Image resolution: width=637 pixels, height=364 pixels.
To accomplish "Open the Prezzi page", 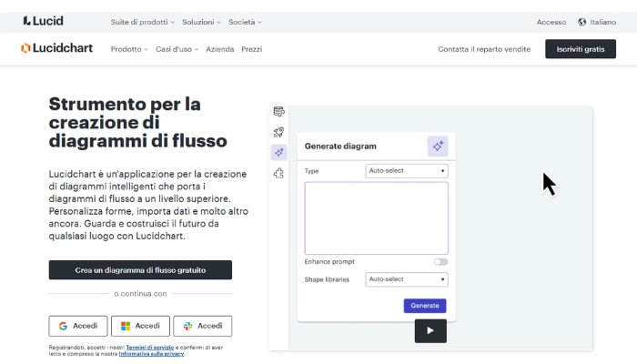I will (x=251, y=49).
